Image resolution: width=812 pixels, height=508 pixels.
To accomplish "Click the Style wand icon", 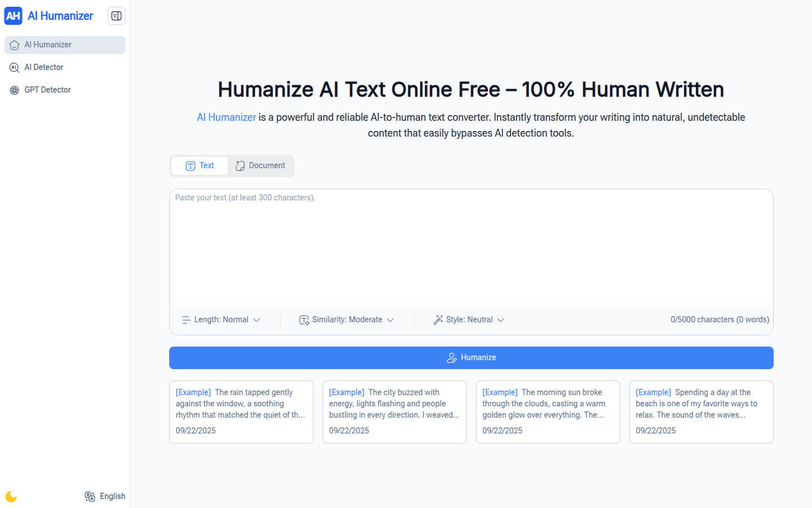I will tap(438, 319).
